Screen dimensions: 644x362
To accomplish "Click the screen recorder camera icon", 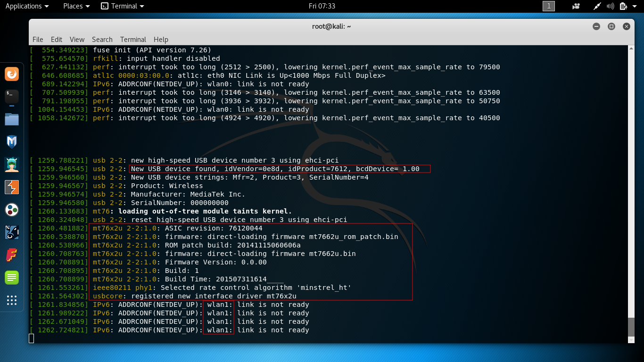I will point(576,6).
